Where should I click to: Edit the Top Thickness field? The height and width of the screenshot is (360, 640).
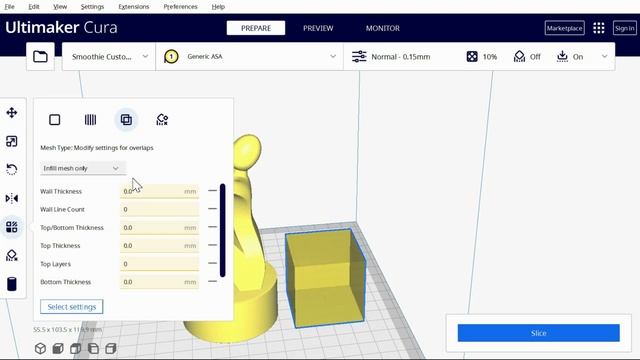(x=159, y=245)
